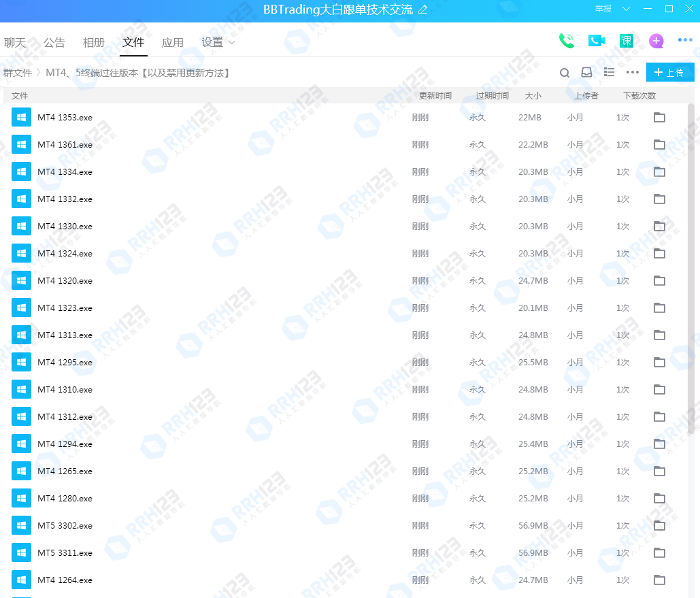Select file name MT4 1353.exe
700x598 pixels.
coord(65,118)
